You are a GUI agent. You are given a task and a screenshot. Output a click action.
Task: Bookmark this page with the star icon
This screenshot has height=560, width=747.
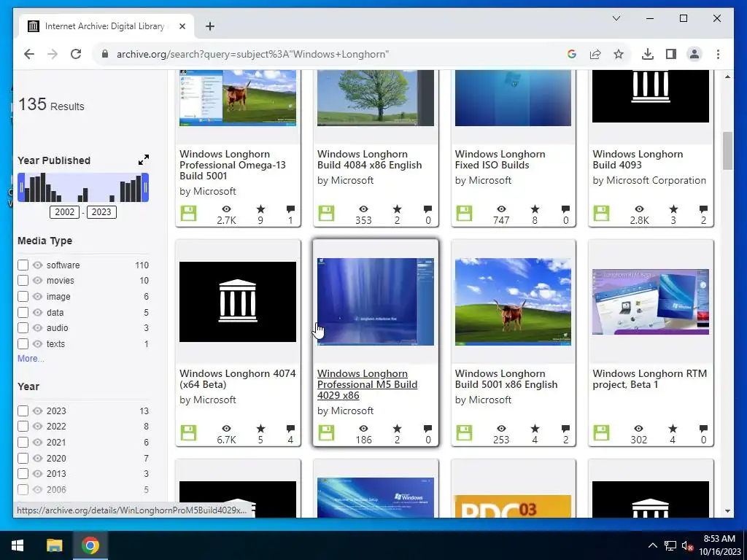[619, 54]
